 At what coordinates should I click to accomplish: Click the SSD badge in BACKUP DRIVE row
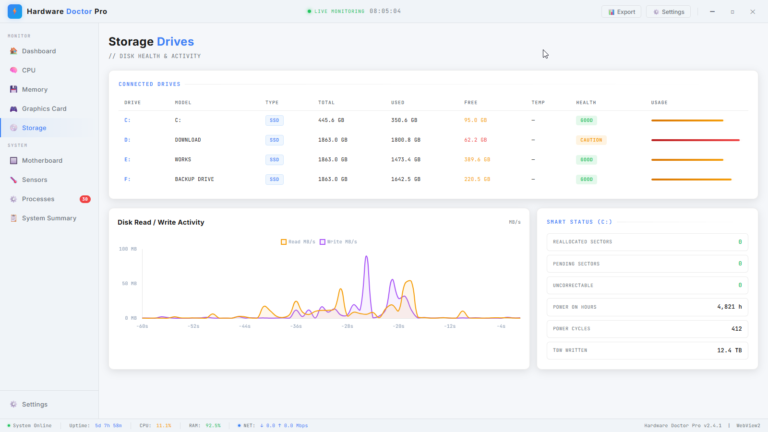click(274, 179)
